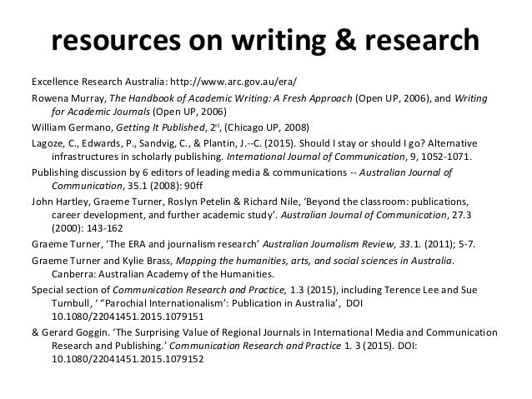Screen dimensions: 532x399
Task: Click DOI 10.1080/22041451.2015.1079152
Action: 128,359
